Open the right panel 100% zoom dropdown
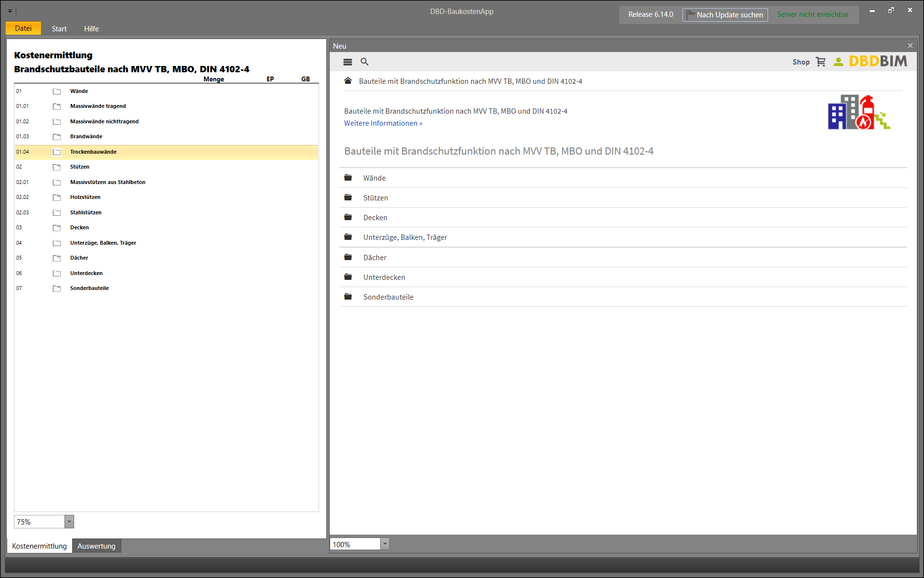 coord(385,544)
